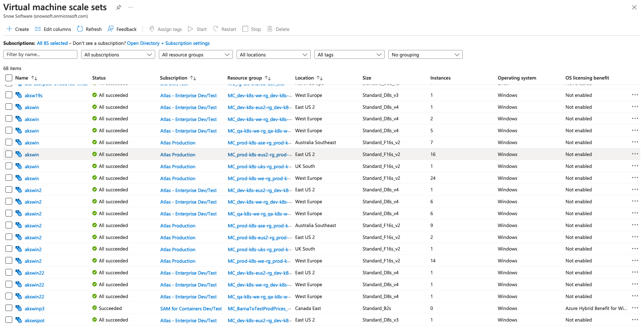Click the Create plus icon
Screen dimensions: 644x328
(10, 29)
